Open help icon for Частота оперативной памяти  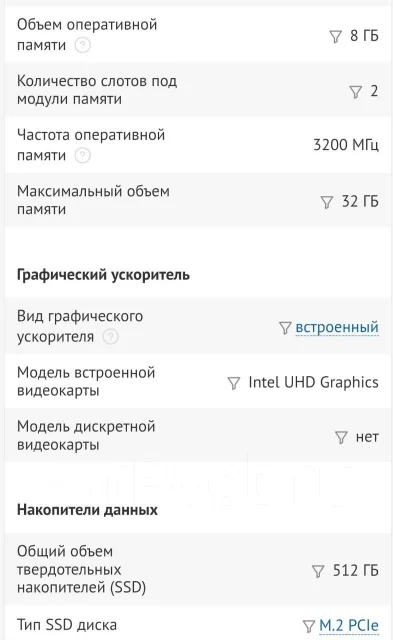tap(82, 156)
